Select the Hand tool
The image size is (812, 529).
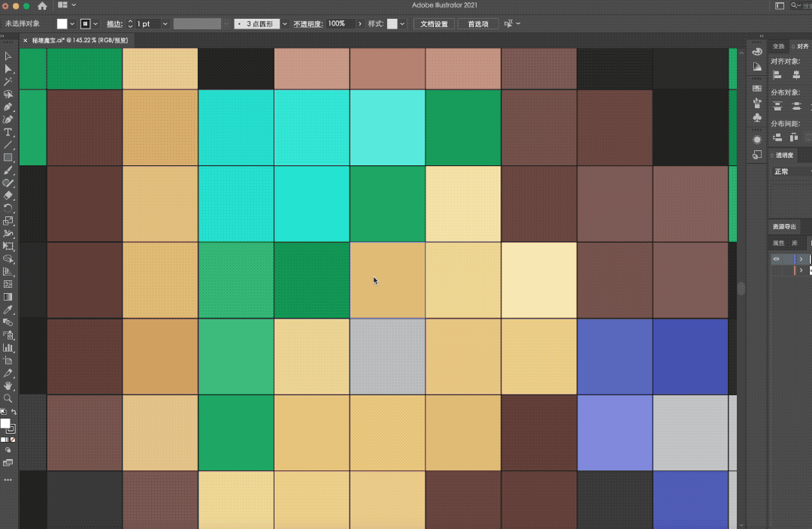coord(8,385)
